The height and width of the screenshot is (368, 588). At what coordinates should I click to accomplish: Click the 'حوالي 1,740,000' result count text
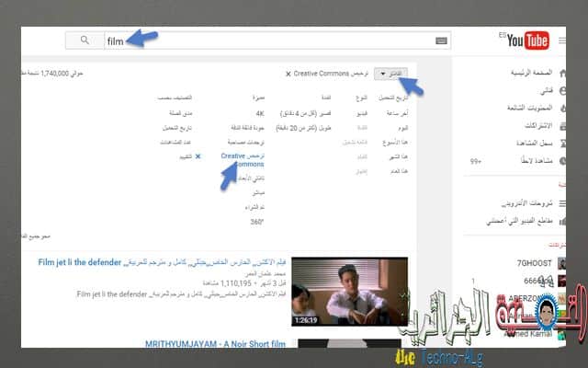click(x=52, y=74)
